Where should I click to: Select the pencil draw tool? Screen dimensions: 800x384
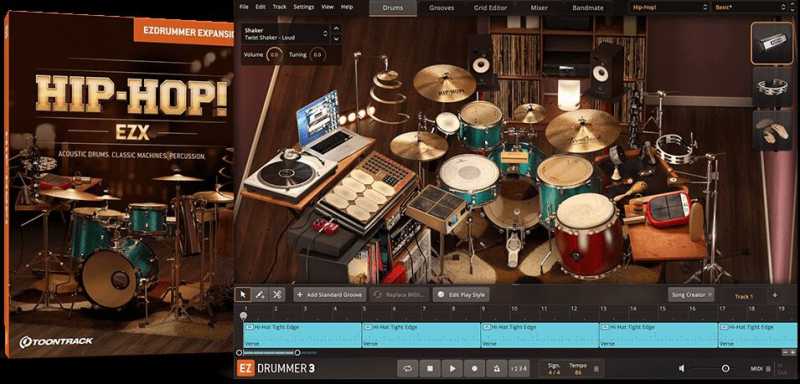pos(260,295)
